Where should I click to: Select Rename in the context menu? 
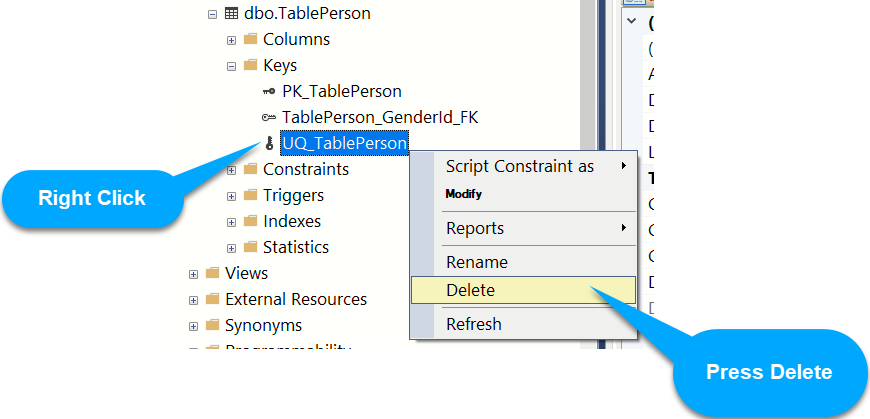[476, 262]
